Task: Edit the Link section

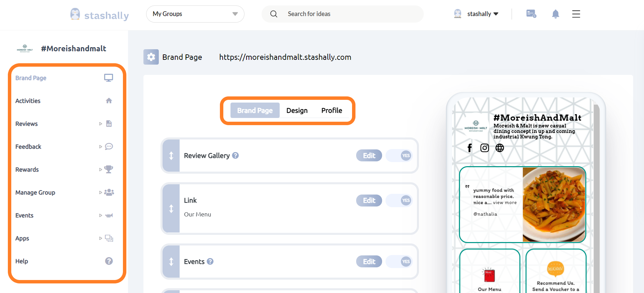Action: [x=369, y=200]
